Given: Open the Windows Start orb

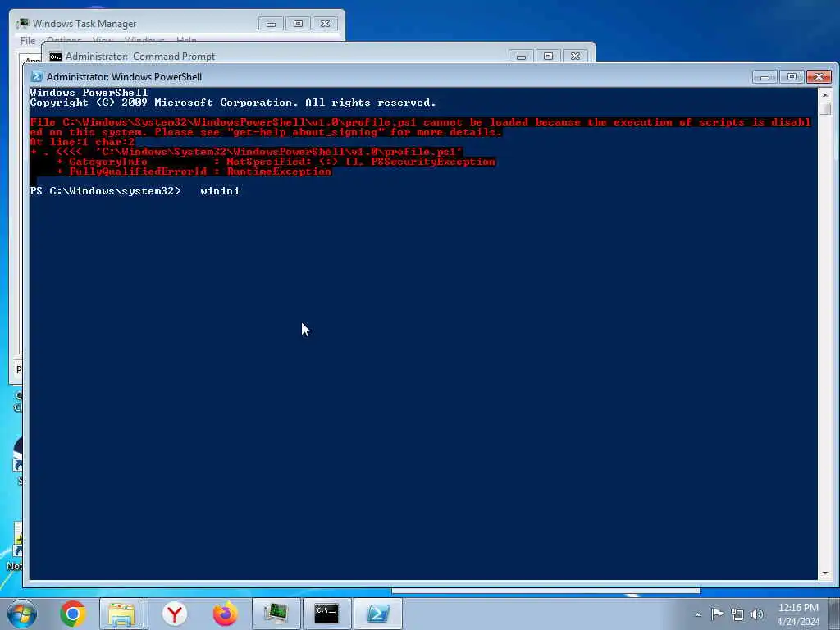Looking at the screenshot, I should point(22,614).
